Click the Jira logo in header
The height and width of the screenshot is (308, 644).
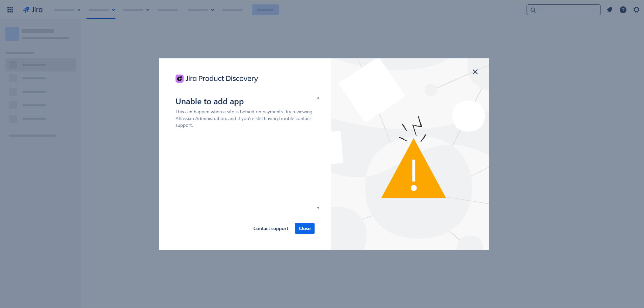(x=33, y=10)
